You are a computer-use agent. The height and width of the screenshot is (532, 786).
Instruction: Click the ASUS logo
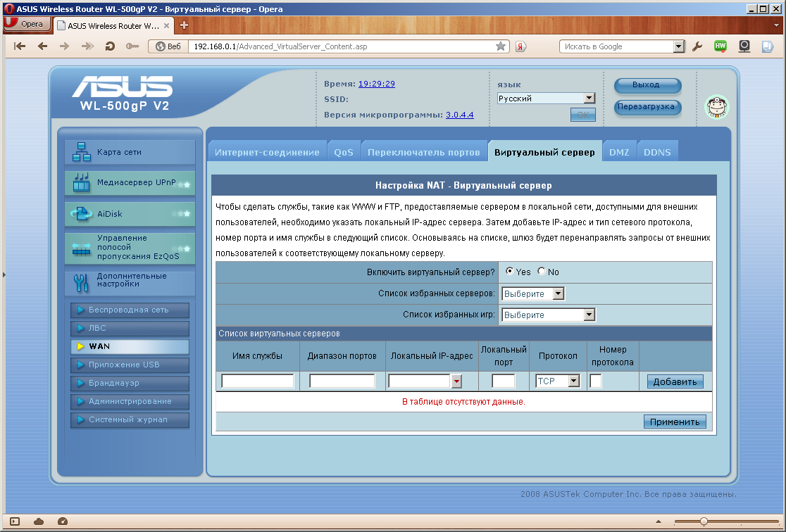(x=123, y=87)
